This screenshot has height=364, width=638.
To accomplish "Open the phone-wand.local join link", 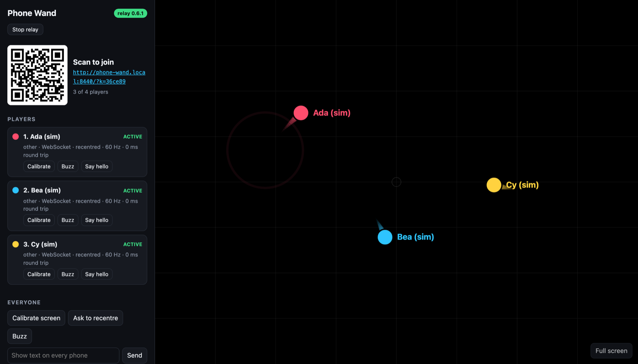I will click(x=109, y=77).
